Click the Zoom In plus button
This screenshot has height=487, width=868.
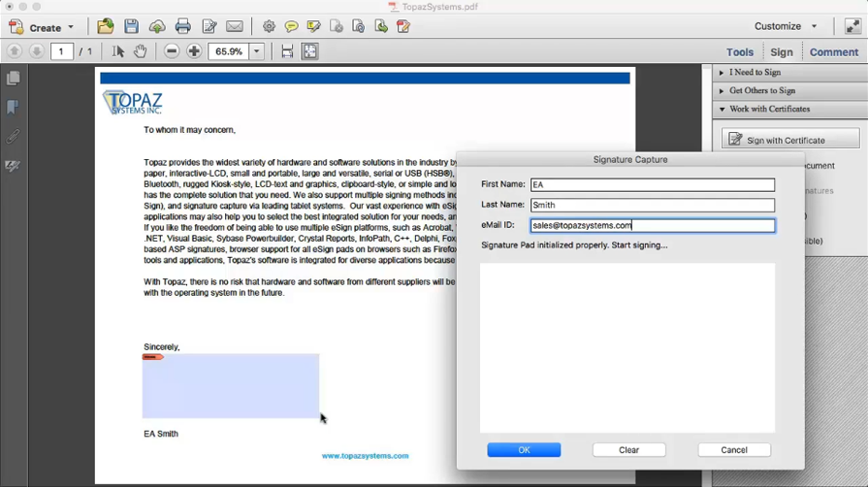coord(194,51)
